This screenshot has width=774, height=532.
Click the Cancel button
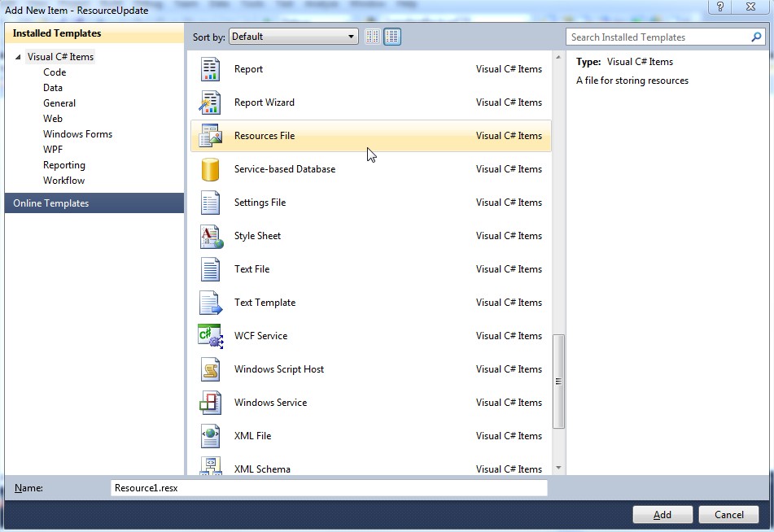pos(728,515)
